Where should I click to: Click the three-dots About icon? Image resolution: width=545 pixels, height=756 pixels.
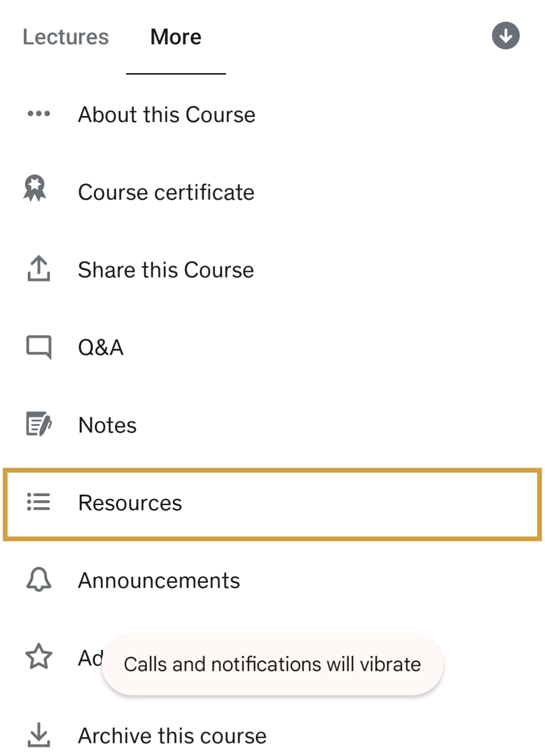click(39, 114)
